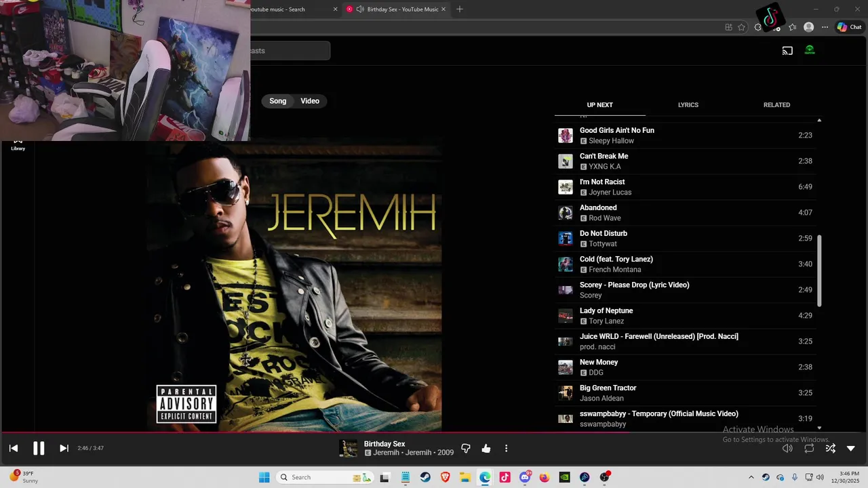868x488 pixels.
Task: Click the Do Not Disturb queue thumbnail
Action: tap(566, 239)
